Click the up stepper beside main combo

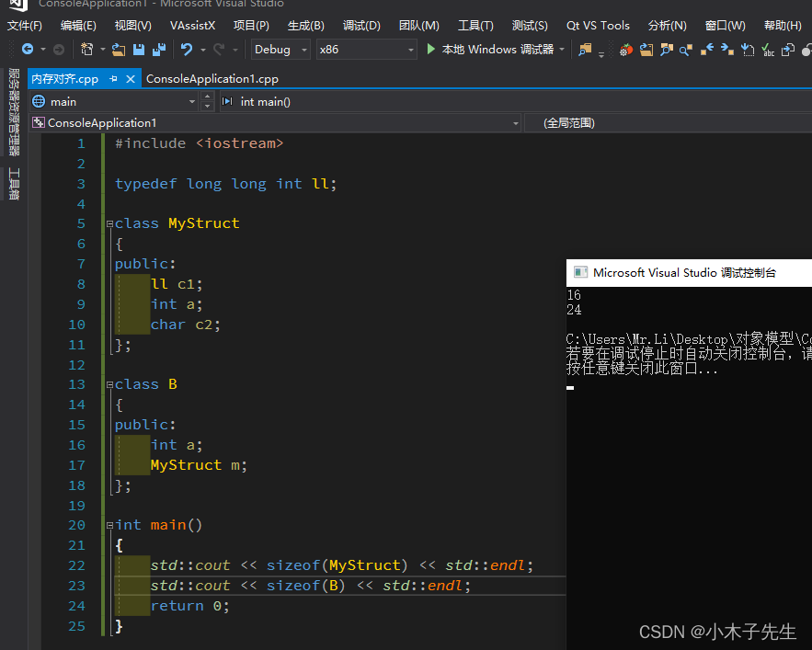[207, 97]
